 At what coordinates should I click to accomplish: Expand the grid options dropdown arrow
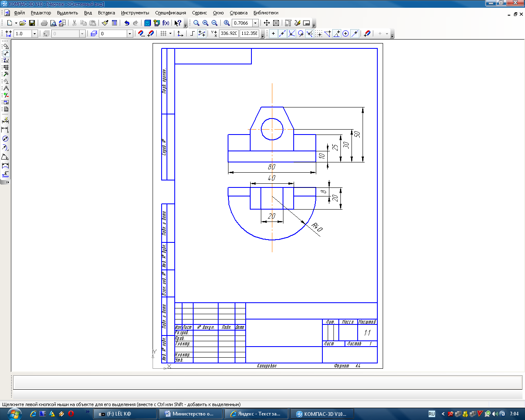[170, 34]
